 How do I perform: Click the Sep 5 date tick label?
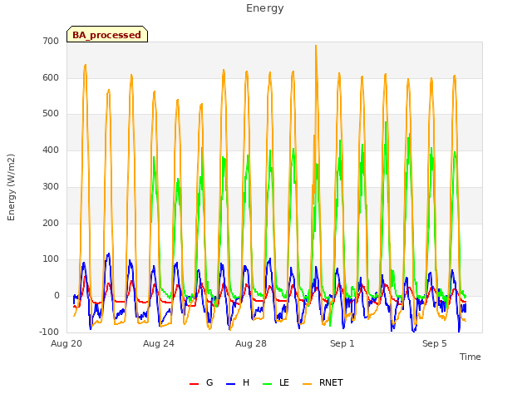435,343
